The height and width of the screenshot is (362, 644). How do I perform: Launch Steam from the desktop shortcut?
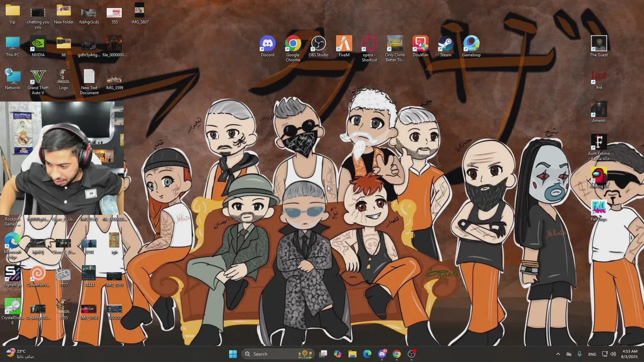coord(446,46)
